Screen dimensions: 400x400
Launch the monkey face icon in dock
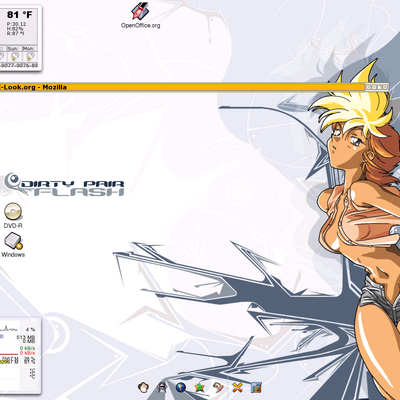(x=143, y=387)
